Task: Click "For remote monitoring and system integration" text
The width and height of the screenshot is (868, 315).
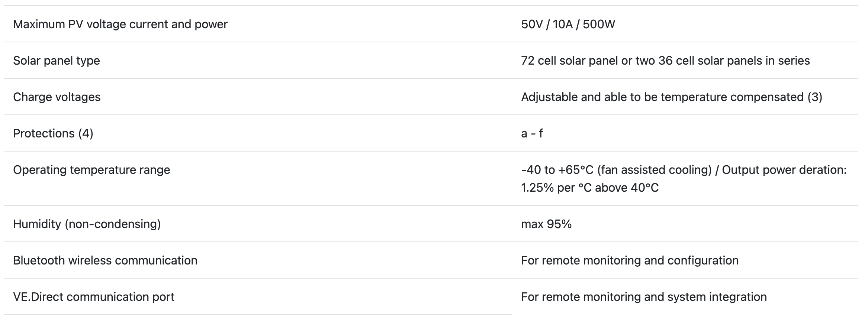Action: [x=644, y=297]
